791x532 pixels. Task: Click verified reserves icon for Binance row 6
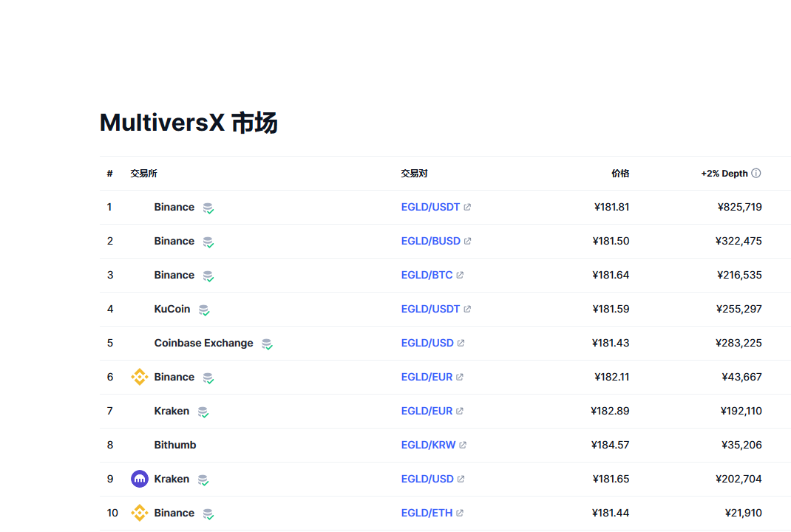208,378
